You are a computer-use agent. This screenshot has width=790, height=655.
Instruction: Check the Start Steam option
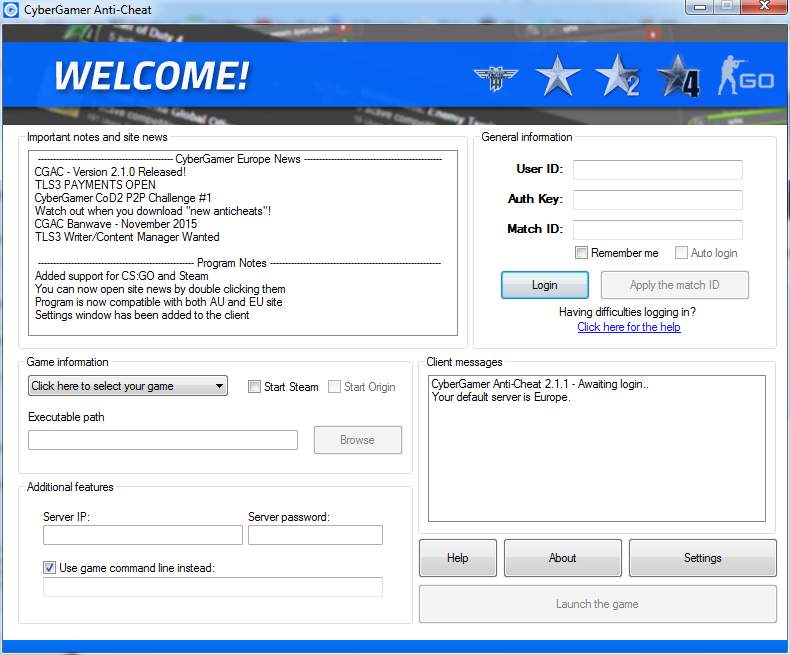click(x=254, y=386)
